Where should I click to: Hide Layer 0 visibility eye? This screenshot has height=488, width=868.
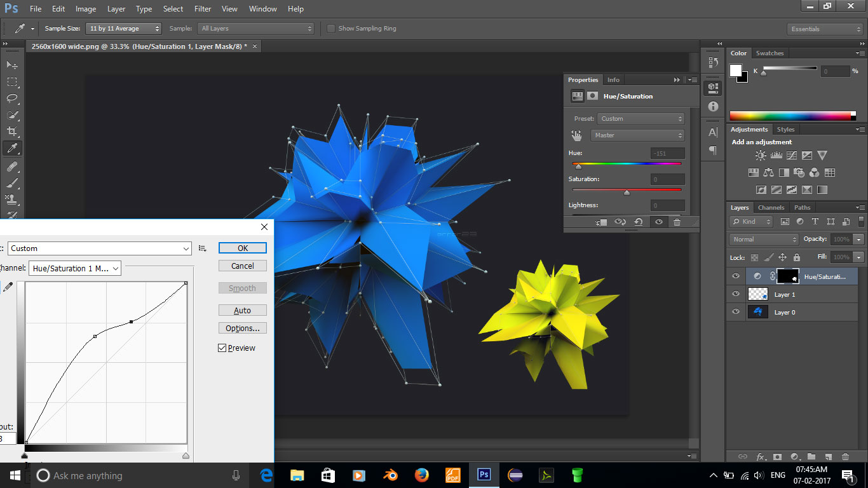736,312
